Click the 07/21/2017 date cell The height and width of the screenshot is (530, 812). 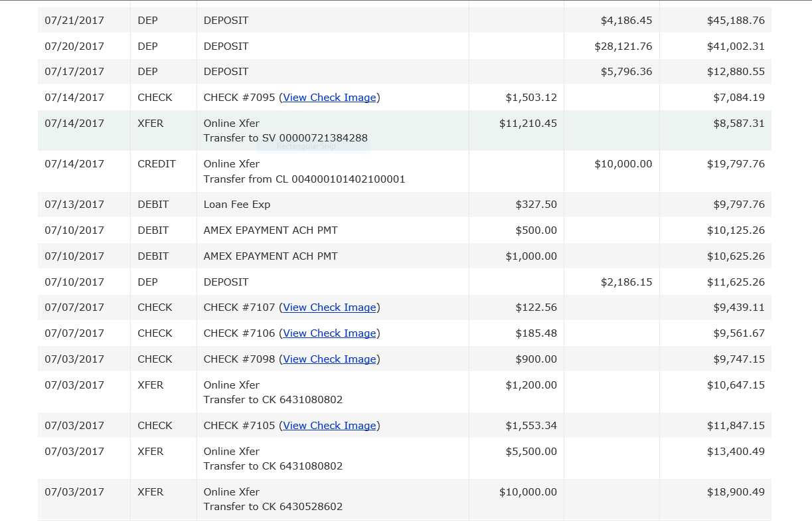[74, 21]
